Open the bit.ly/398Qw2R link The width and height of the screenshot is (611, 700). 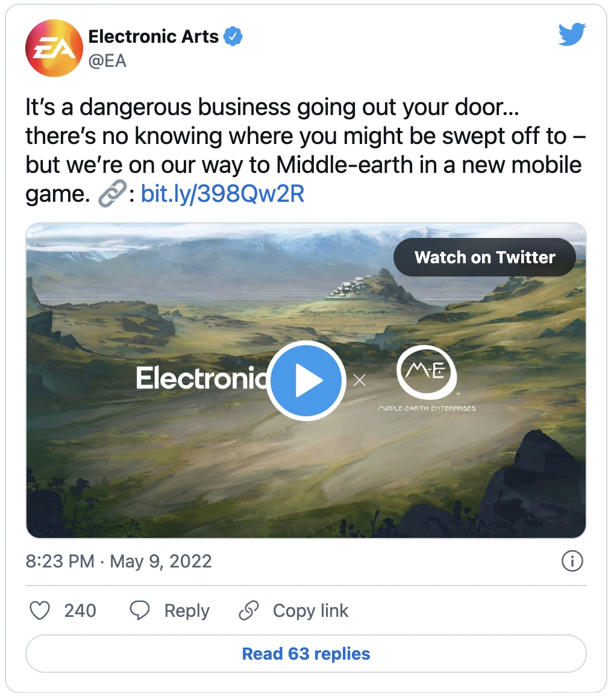click(222, 195)
